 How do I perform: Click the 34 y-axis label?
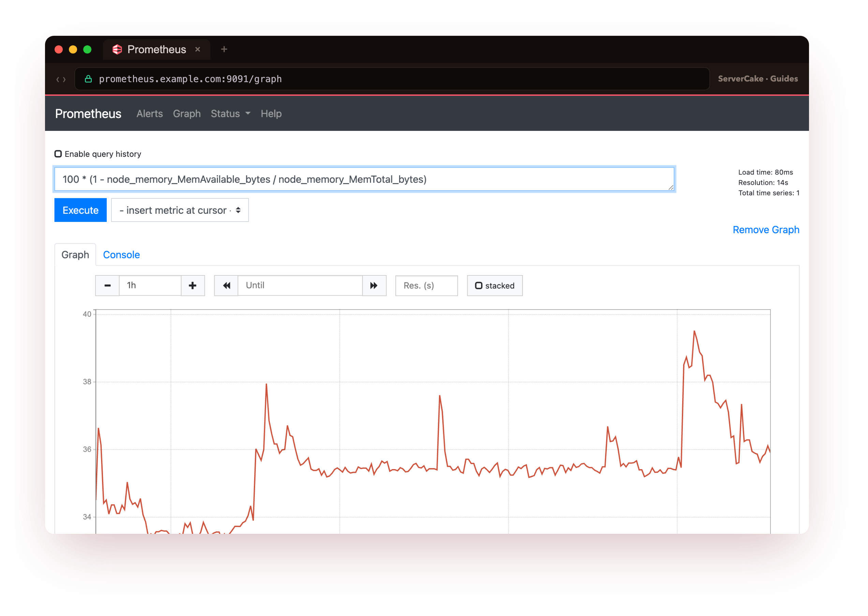click(87, 517)
